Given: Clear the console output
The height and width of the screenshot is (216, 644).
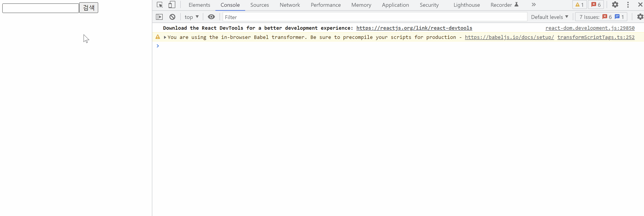Looking at the screenshot, I should 172,17.
